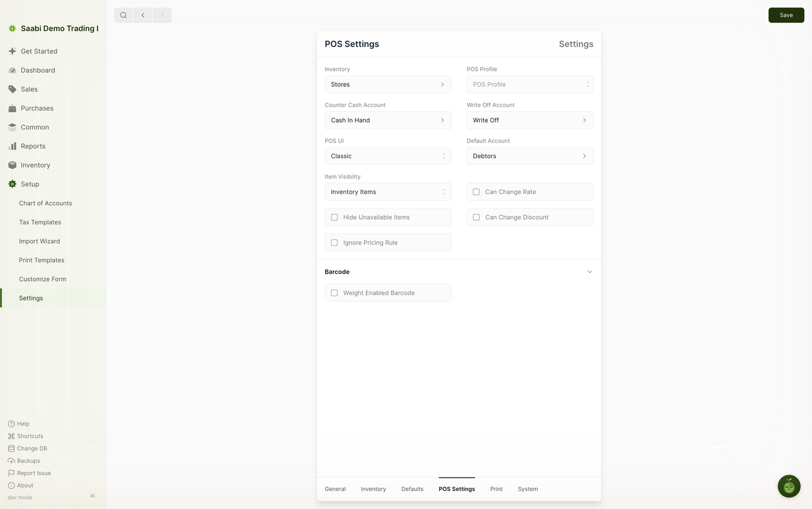
Task: Tick the Hide Unavailable Items checkbox
Action: (334, 217)
